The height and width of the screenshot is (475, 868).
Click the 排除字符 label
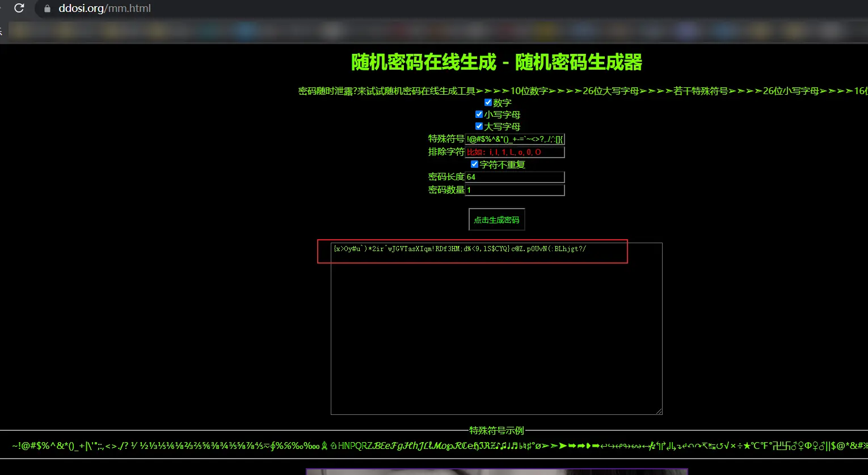coord(446,152)
